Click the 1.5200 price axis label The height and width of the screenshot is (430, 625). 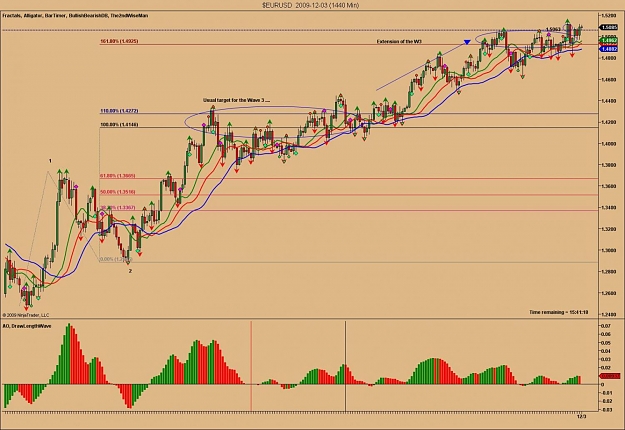click(608, 16)
